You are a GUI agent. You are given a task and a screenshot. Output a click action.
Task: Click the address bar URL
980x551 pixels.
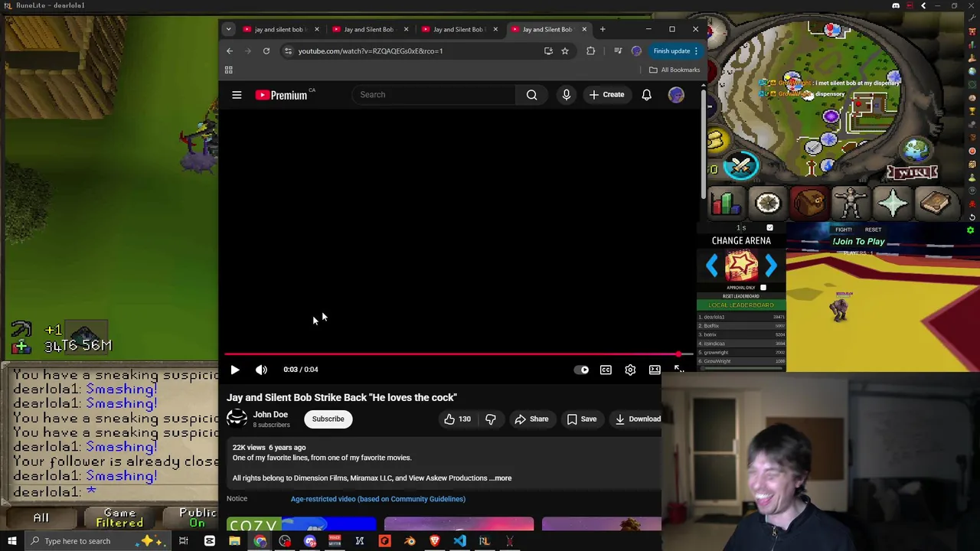[371, 51]
